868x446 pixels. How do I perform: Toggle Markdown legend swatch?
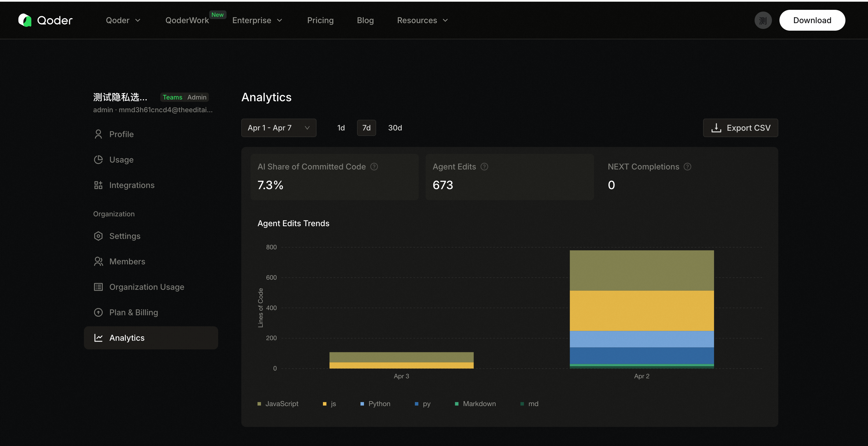pyautogui.click(x=457, y=404)
